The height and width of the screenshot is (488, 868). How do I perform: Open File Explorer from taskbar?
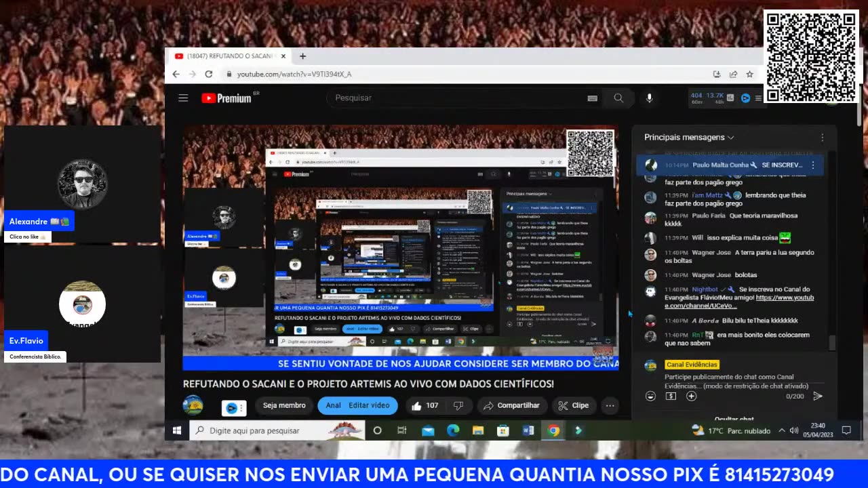[478, 430]
